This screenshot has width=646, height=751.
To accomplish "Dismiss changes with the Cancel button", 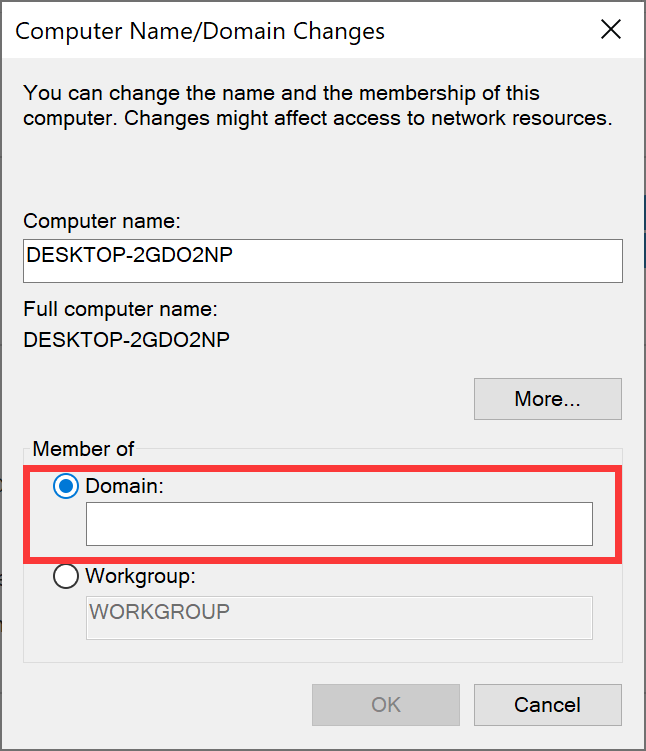I will point(548,705).
